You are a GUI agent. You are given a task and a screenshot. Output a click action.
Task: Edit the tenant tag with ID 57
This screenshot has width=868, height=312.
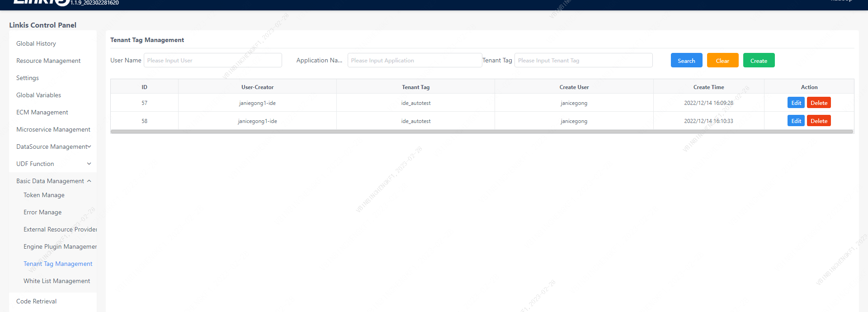[796, 103]
